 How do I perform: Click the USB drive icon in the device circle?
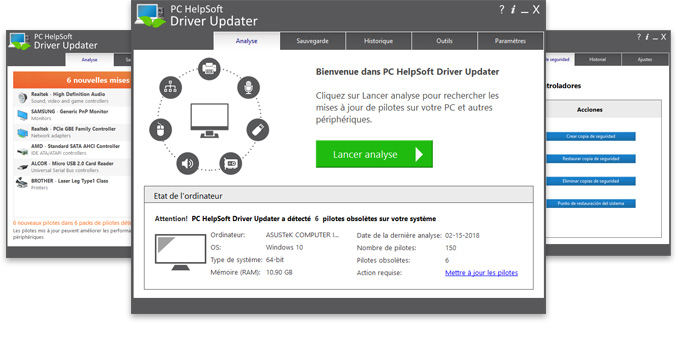(x=258, y=130)
